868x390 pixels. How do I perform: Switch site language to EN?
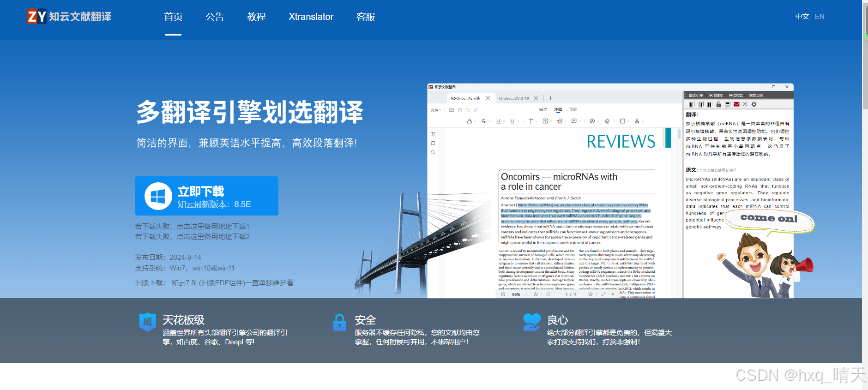[x=820, y=17]
